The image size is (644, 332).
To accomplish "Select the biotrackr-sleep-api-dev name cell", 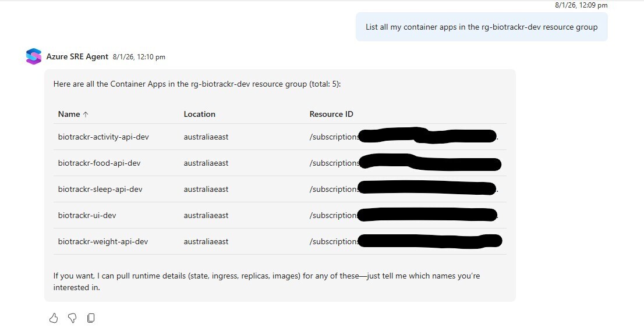I will click(x=100, y=189).
